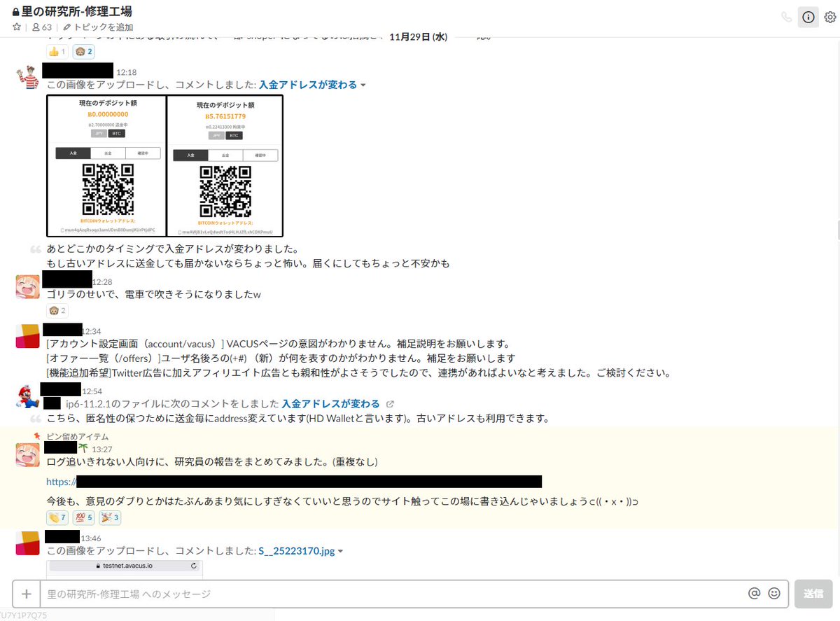
Task: Click timestamp 12:34
Action: coord(92,331)
